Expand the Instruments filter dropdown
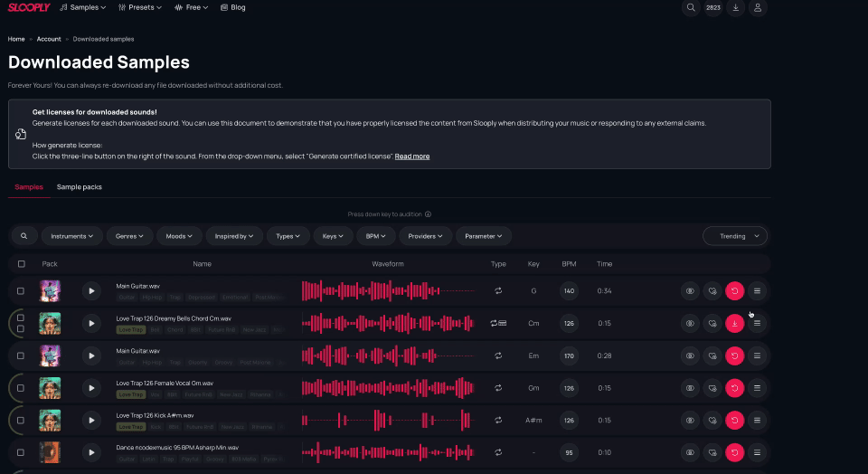The width and height of the screenshot is (868, 474). (72, 236)
